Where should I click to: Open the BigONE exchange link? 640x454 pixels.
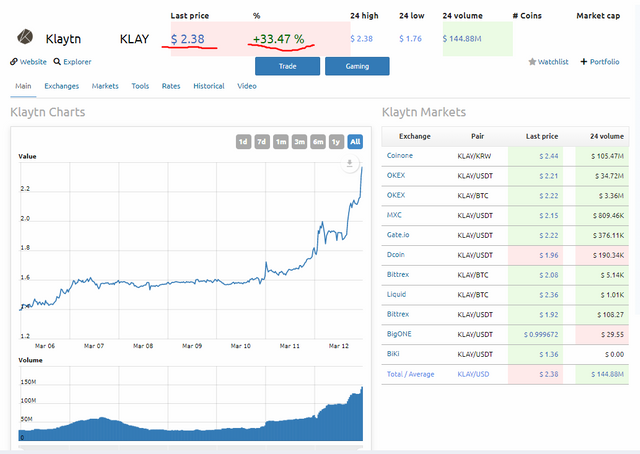[399, 334]
